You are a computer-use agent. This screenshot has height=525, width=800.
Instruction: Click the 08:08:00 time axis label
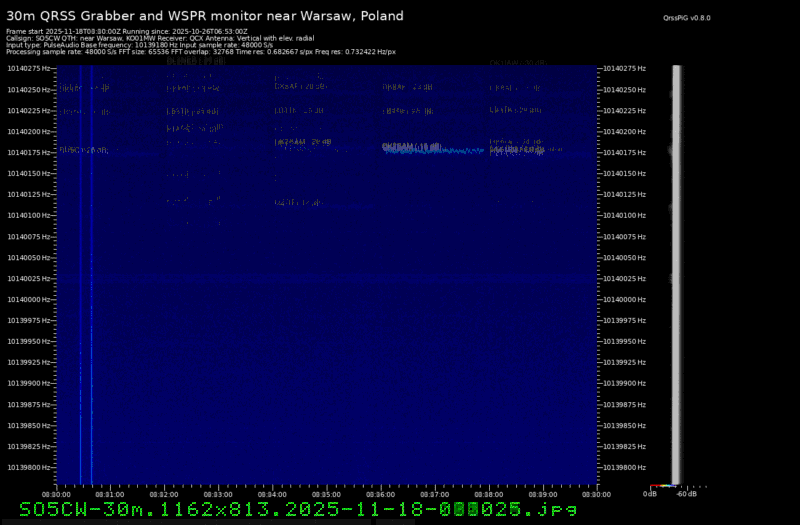click(x=489, y=494)
